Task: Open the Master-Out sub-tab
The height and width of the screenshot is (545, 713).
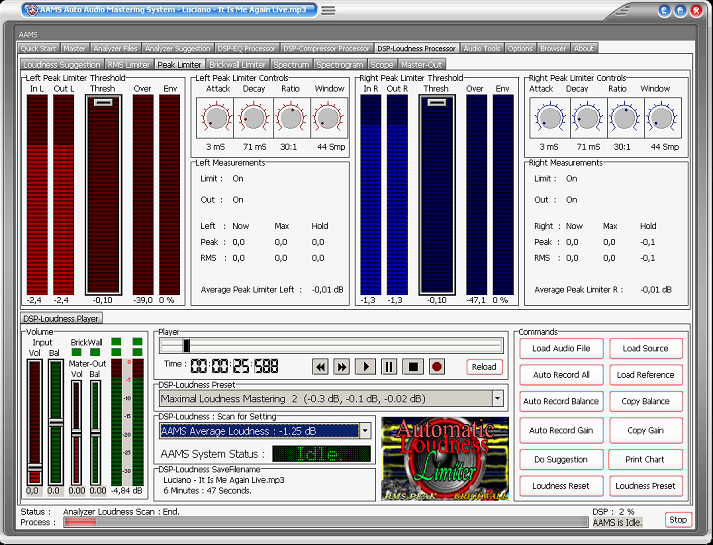Action: 422,65
